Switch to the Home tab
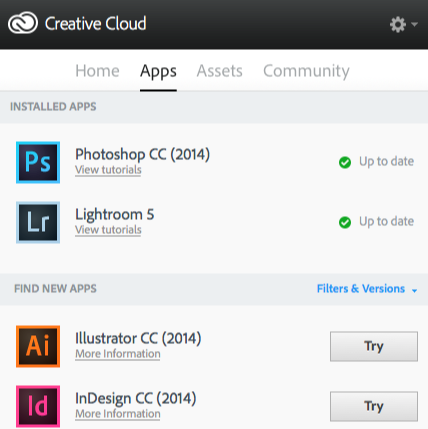The width and height of the screenshot is (428, 429). 97,71
